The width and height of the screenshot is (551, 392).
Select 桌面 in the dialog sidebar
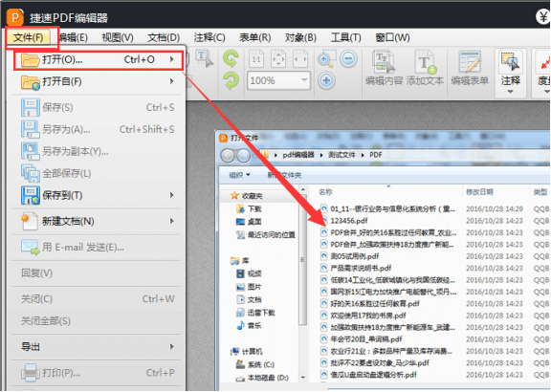[x=249, y=222]
